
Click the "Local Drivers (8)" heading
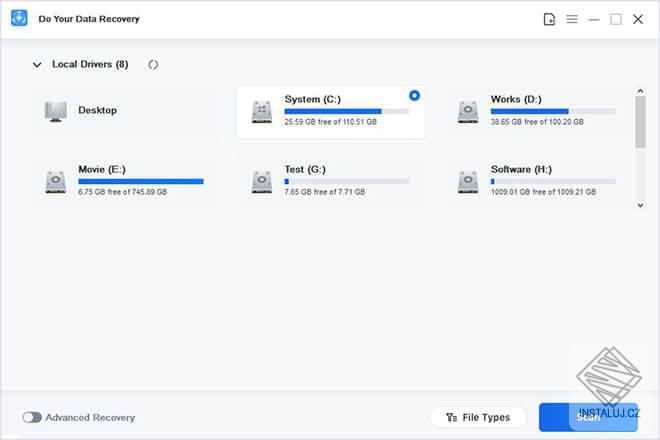(90, 64)
